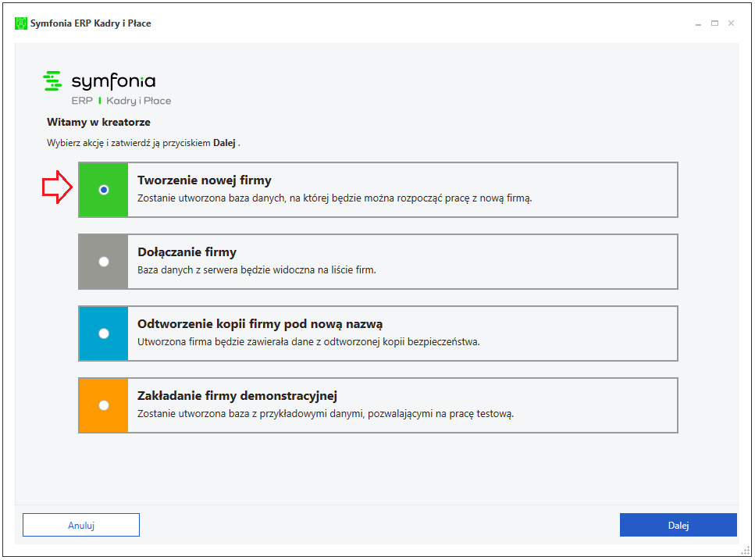Choose Odtworzenie kopii firmy pod nową nazwą radio
755x560 pixels.
(104, 334)
